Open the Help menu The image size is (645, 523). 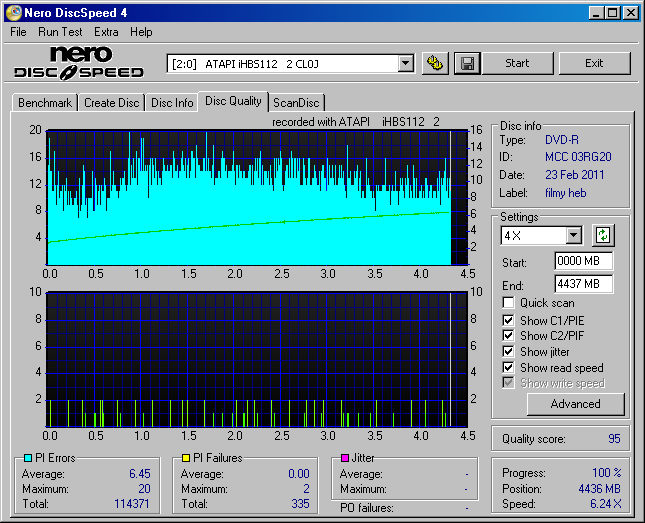141,32
